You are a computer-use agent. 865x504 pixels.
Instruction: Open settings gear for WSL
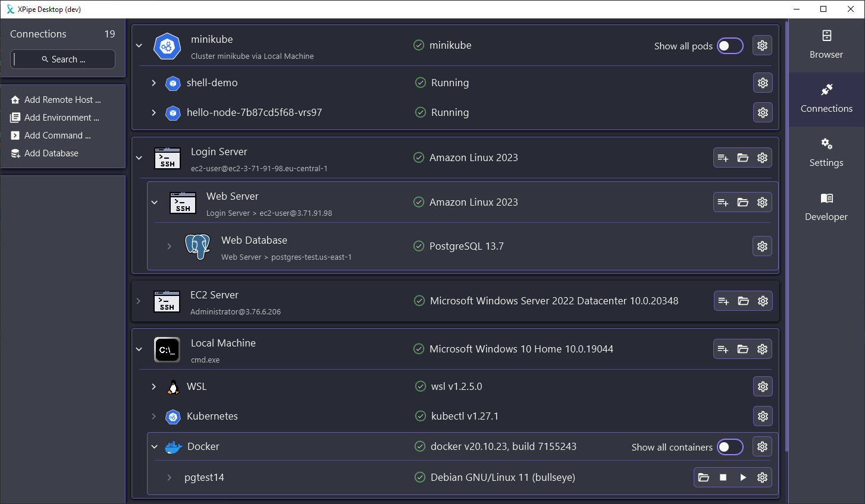[x=763, y=386]
